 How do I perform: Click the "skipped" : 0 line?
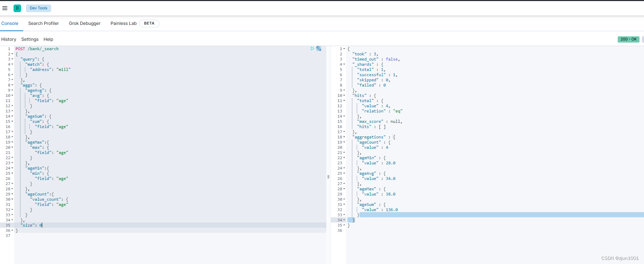click(374, 80)
